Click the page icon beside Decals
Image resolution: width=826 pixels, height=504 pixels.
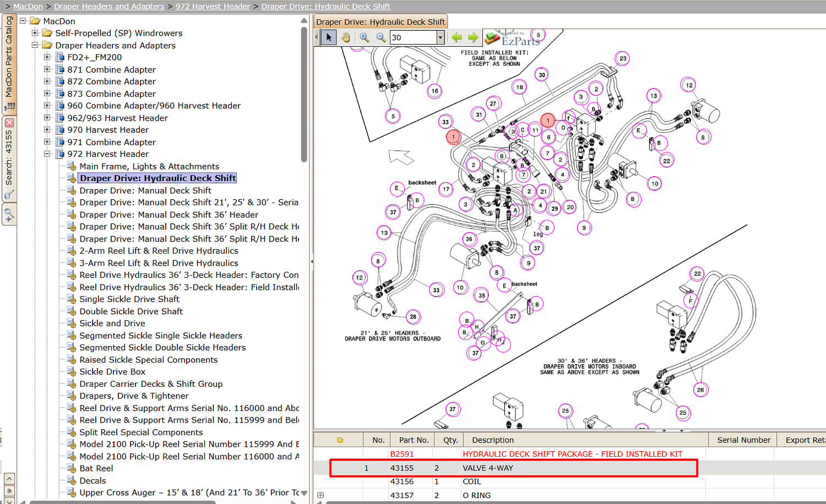pyautogui.click(x=72, y=480)
